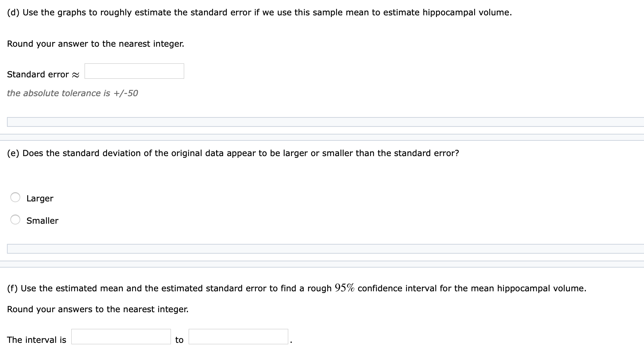Focus the answer box beside Standard error
Screen dimensions: 644x354
click(134, 71)
